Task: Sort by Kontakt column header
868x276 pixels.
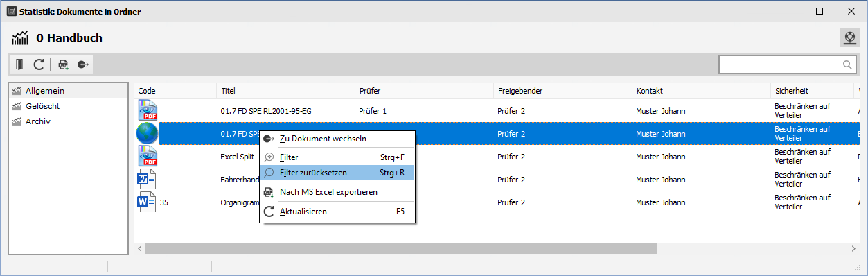Action: [702, 91]
